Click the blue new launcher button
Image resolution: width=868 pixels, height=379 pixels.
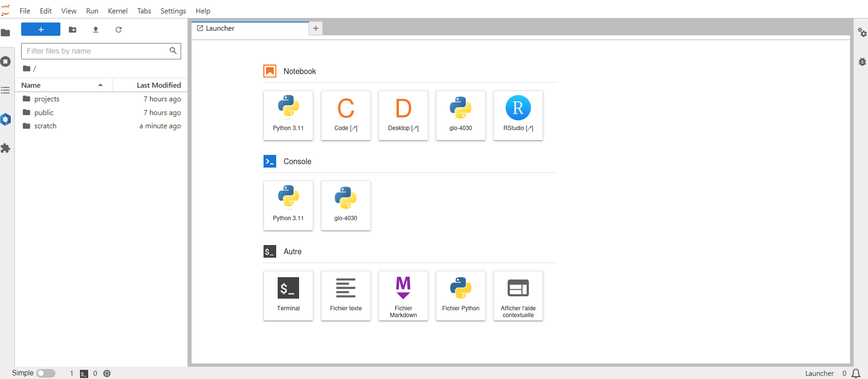coord(41,30)
